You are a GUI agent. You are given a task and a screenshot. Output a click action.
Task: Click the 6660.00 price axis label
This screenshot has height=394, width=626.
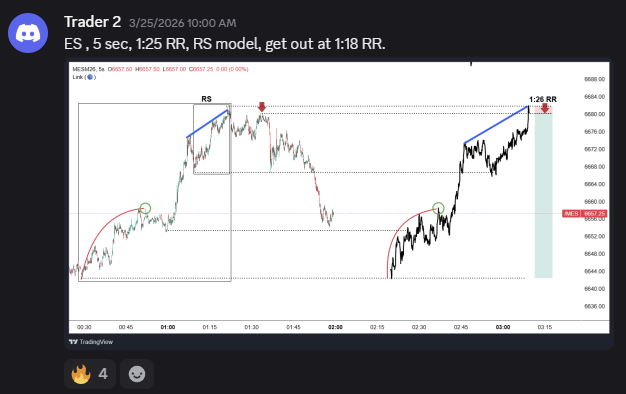point(594,202)
